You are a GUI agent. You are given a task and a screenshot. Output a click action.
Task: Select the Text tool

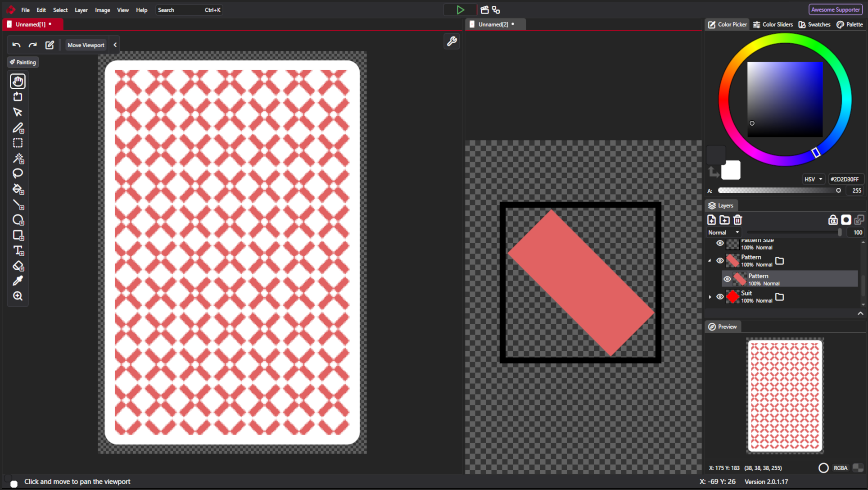(18, 250)
